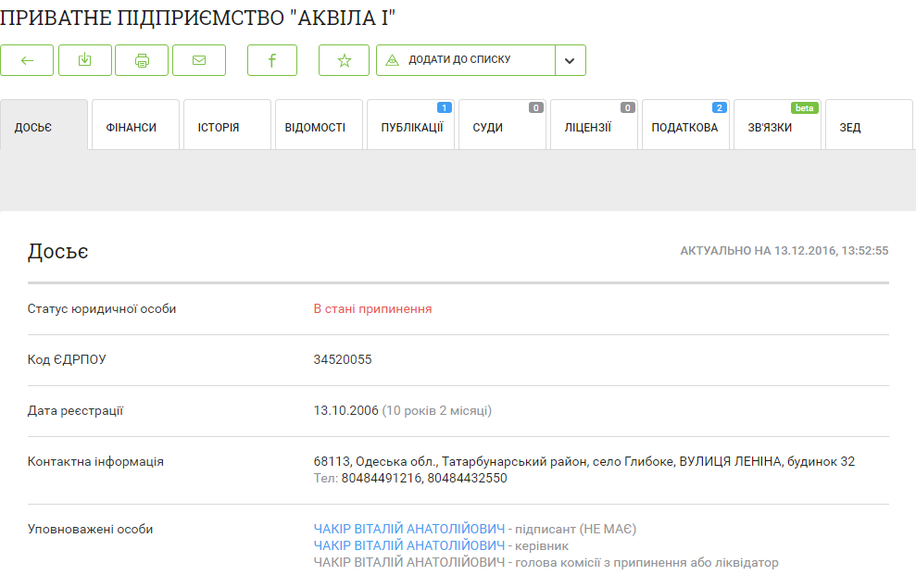Expand the list dropdown chevron
The height and width of the screenshot is (588, 916).
(x=570, y=60)
